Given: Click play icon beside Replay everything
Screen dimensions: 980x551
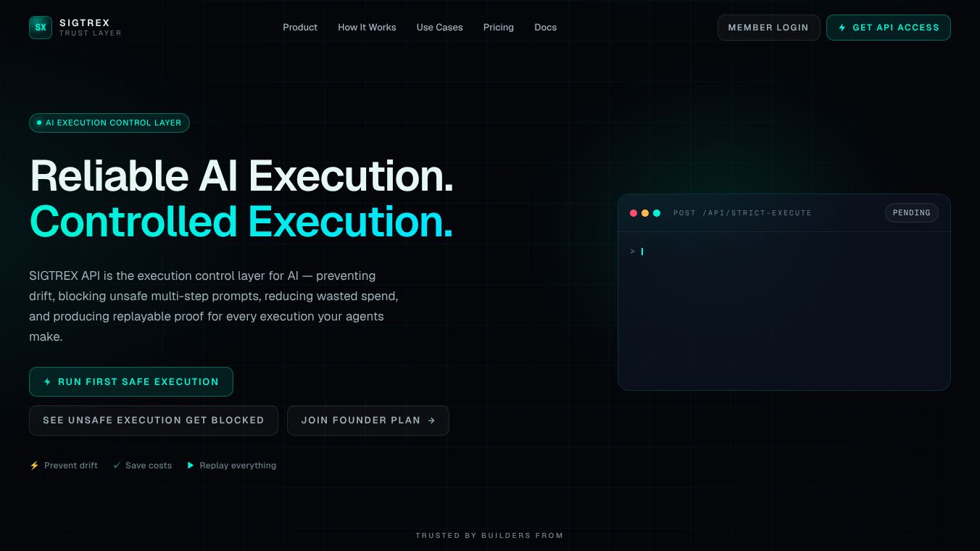Looking at the screenshot, I should [191, 465].
